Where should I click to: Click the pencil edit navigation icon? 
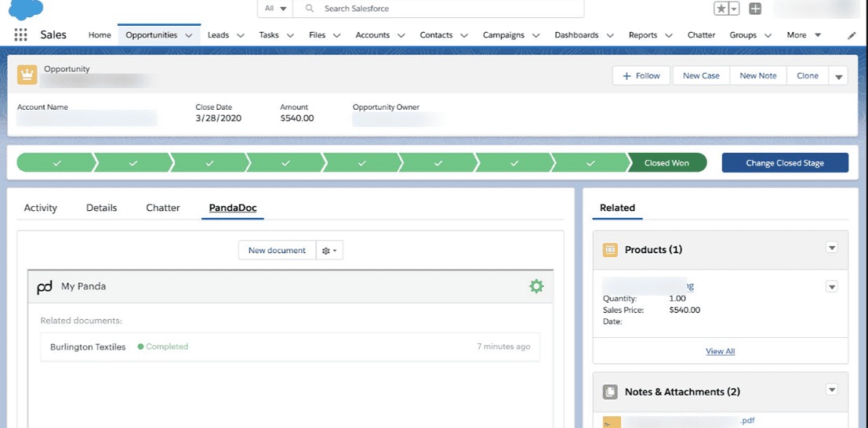click(852, 34)
